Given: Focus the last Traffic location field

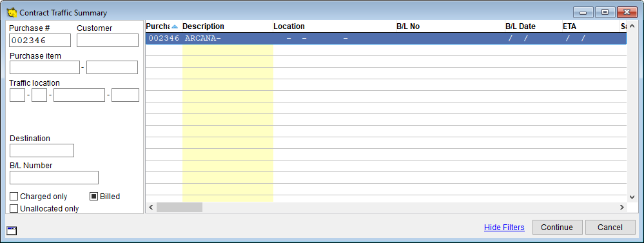Looking at the screenshot, I should 125,95.
